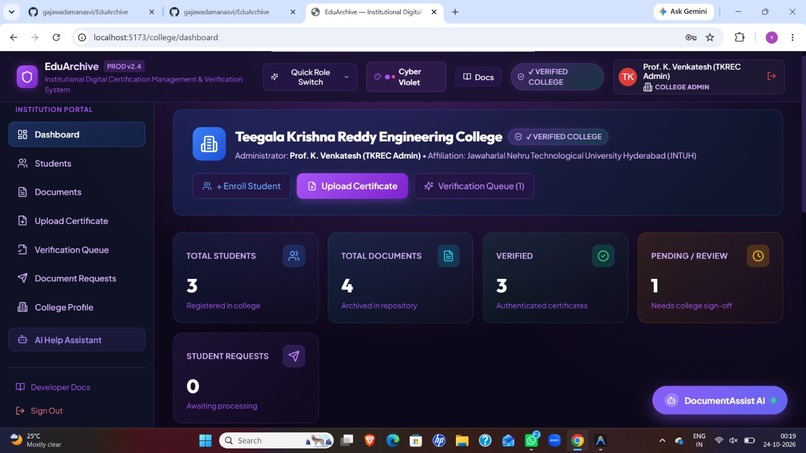806x453 pixels.
Task: Click the + Enroll Student button
Action: (242, 186)
